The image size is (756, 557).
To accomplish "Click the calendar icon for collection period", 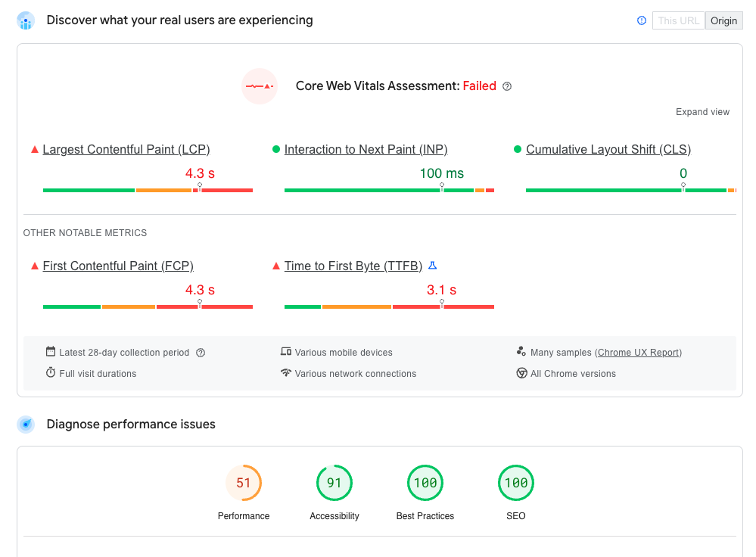I will (x=49, y=352).
